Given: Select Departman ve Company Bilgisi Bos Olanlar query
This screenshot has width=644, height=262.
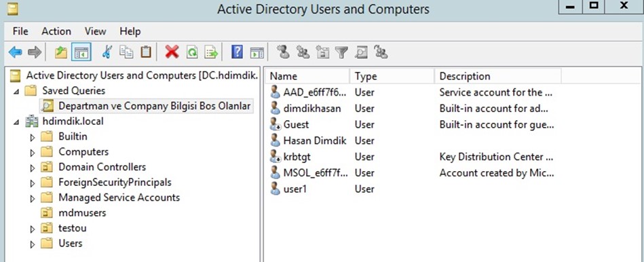Looking at the screenshot, I should tap(155, 106).
